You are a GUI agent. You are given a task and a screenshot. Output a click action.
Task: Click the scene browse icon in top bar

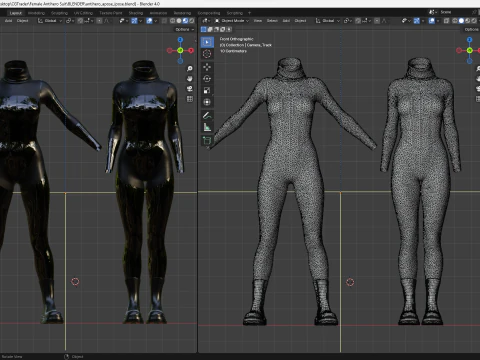432,12
